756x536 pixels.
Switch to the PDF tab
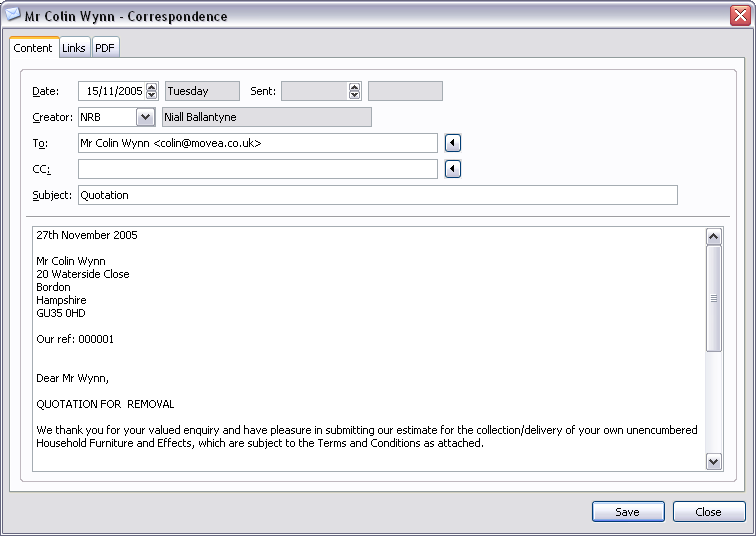coord(105,48)
